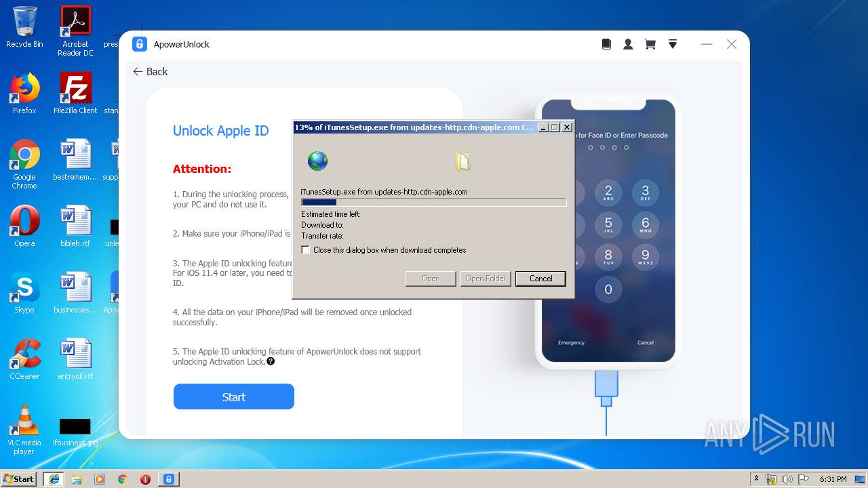Click the phone image Cancel label
Image resolution: width=868 pixels, height=488 pixels.
tap(646, 343)
